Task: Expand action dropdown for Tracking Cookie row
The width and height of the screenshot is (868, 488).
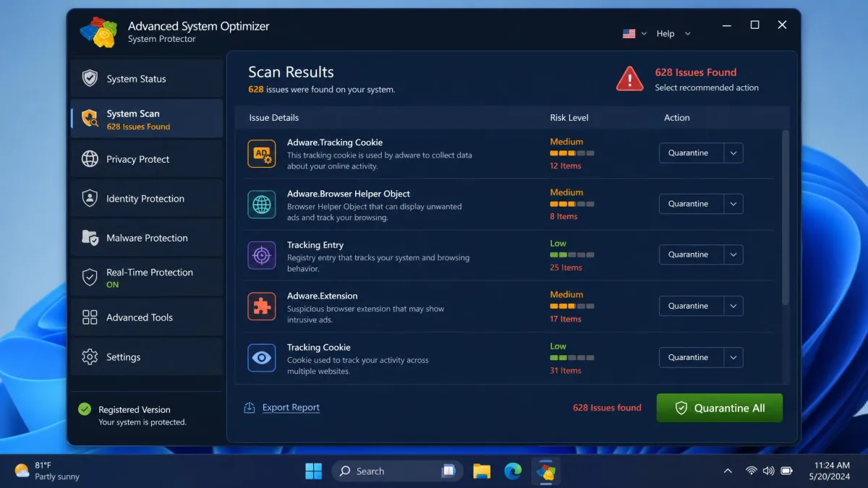Action: (x=733, y=357)
